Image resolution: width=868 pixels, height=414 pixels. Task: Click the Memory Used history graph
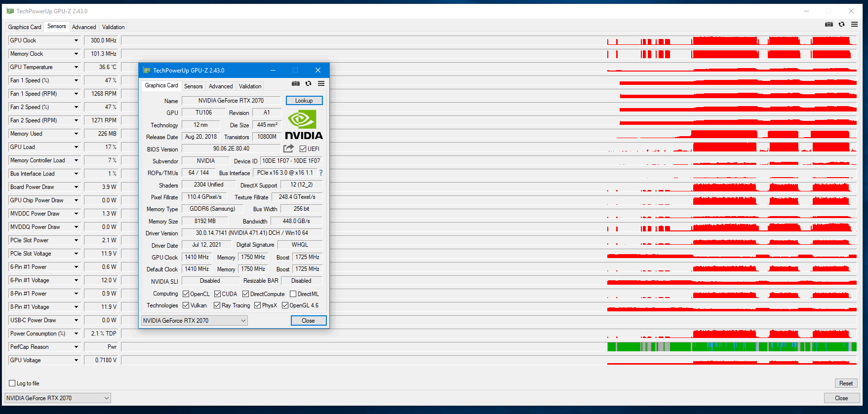[489, 134]
